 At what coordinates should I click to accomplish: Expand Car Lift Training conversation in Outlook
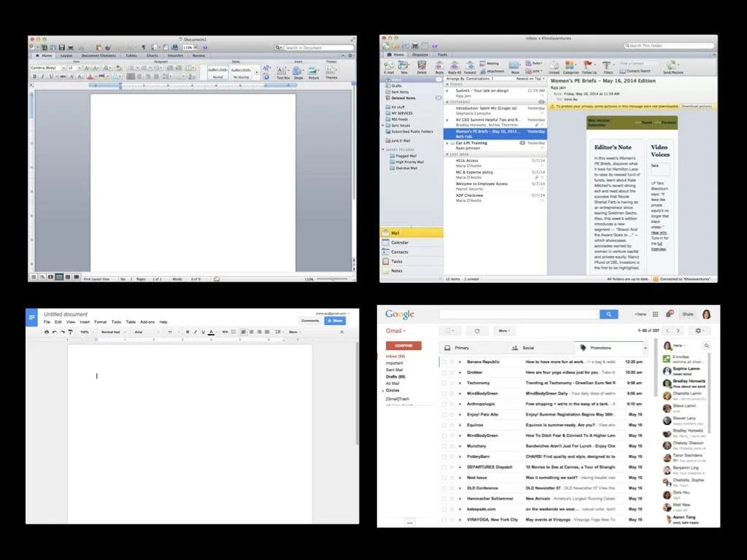pyautogui.click(x=447, y=143)
